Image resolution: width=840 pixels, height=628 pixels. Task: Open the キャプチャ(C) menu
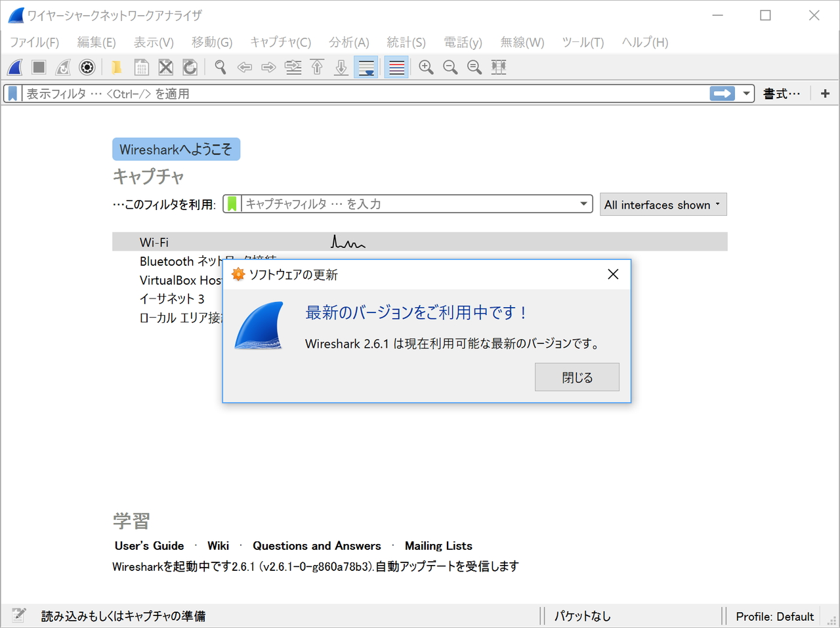(x=280, y=42)
